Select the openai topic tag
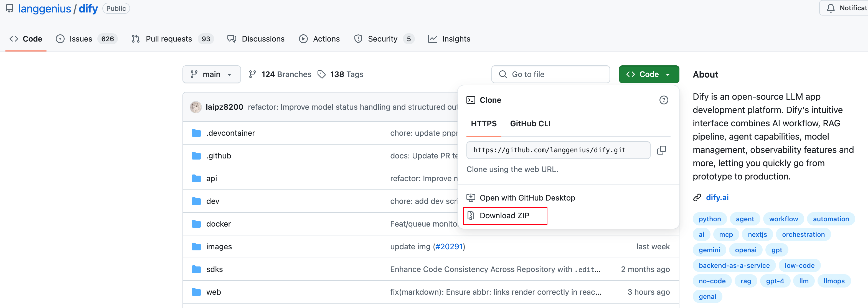868x308 pixels. coord(746,250)
